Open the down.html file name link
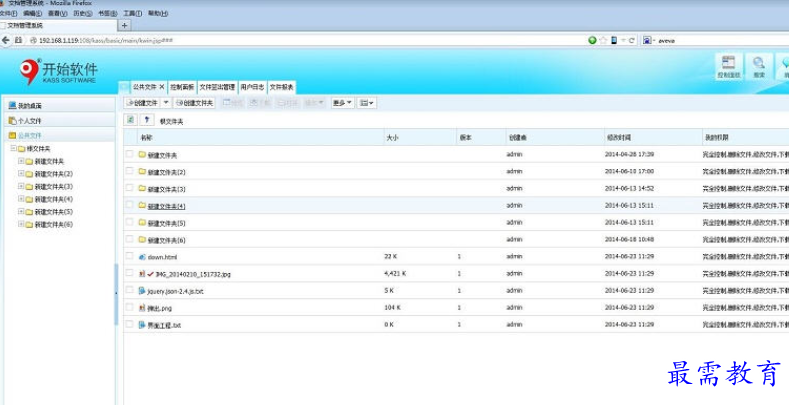This screenshot has width=789, height=405. coord(162,257)
